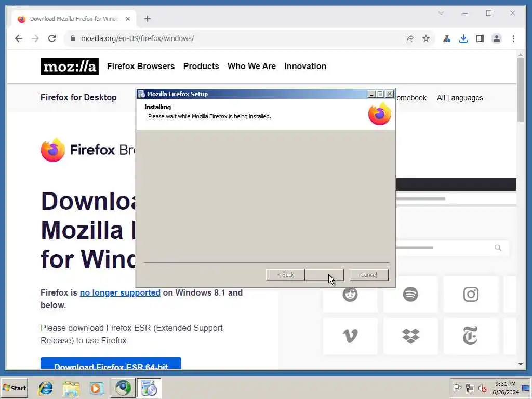
Task: Click the page vertical scrollbar thumb
Action: coord(521,89)
